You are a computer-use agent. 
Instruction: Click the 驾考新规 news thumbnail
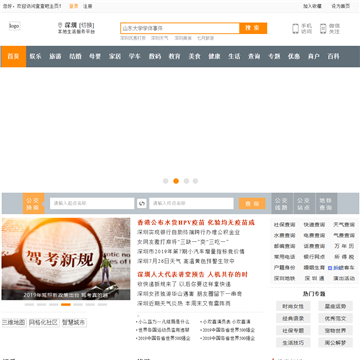[66, 259]
